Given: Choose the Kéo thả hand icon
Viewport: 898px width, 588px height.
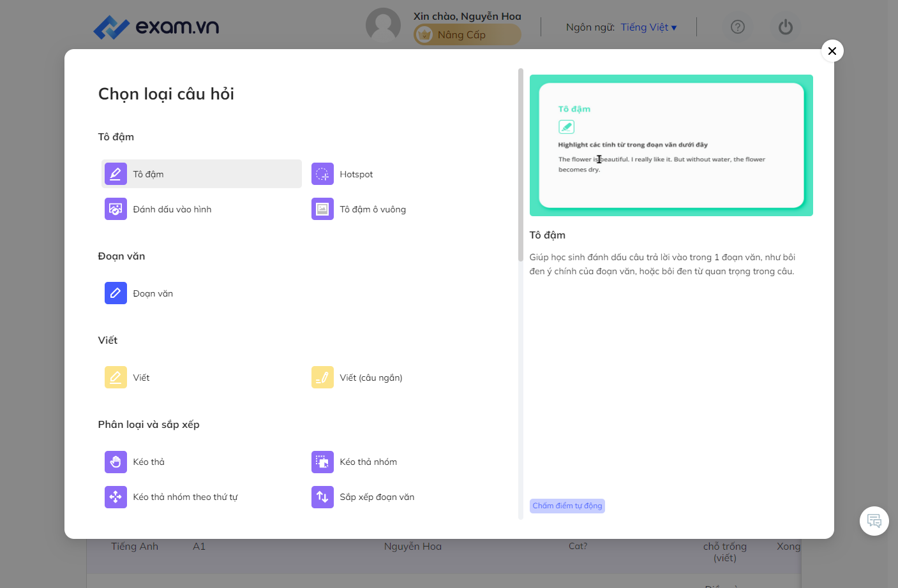Looking at the screenshot, I should (116, 461).
